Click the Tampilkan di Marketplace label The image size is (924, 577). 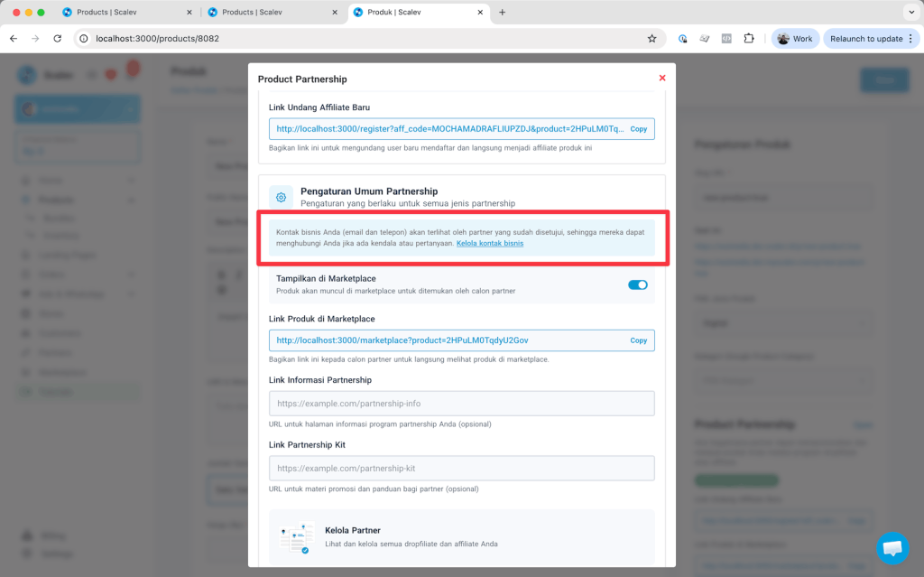(x=326, y=278)
